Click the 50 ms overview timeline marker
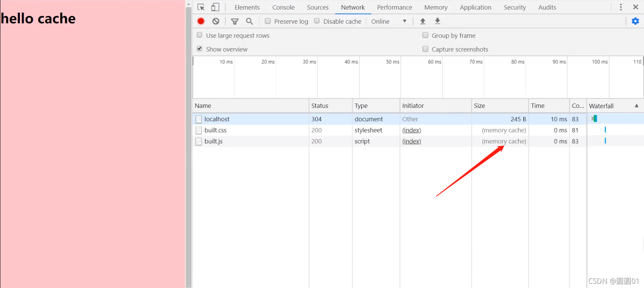 [393, 62]
